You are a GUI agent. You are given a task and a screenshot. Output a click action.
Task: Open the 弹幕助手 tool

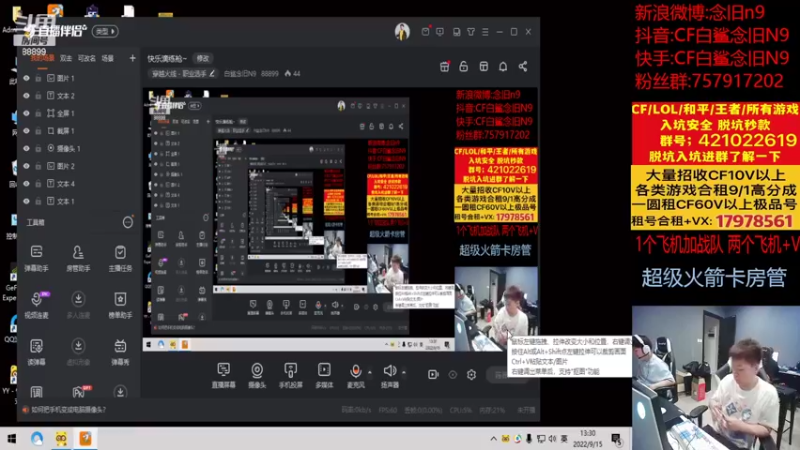36,257
